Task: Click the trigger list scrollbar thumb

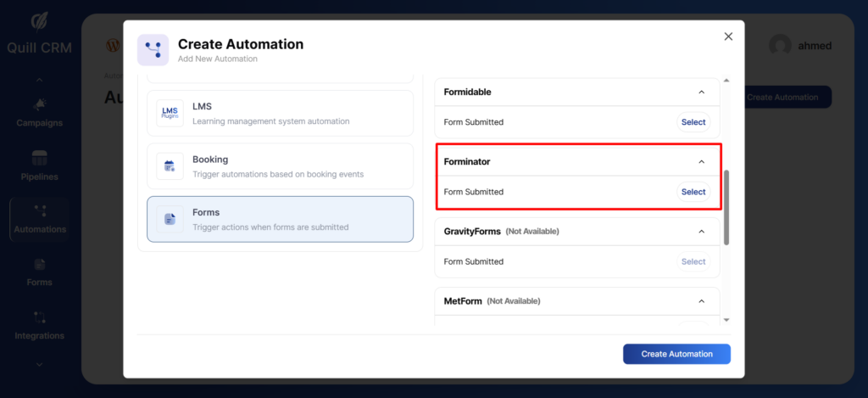Action: coord(726,207)
